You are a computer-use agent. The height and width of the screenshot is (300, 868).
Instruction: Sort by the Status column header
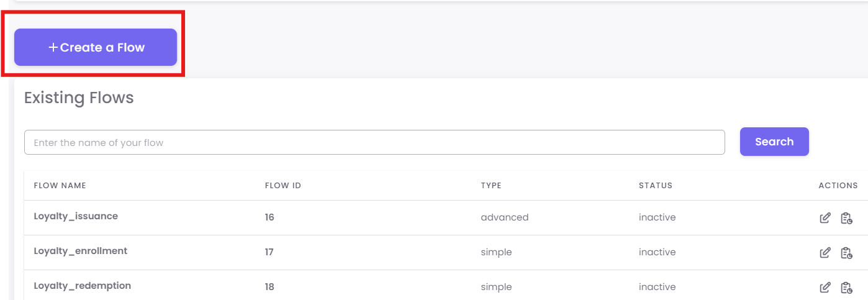pyautogui.click(x=655, y=186)
